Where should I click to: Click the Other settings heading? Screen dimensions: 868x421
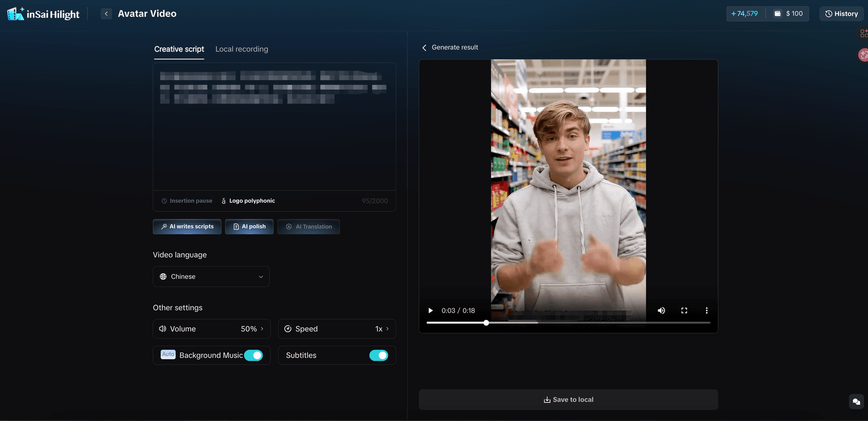(x=177, y=307)
